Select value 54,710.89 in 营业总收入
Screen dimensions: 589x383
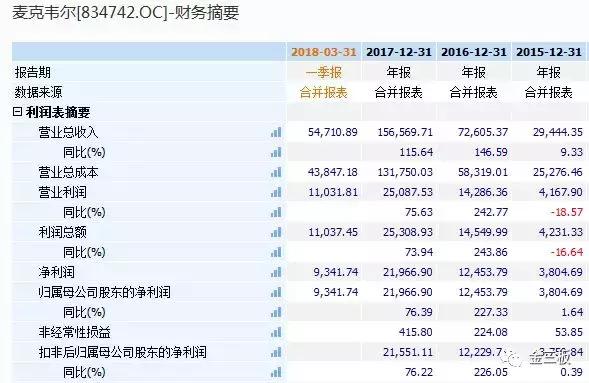point(333,132)
